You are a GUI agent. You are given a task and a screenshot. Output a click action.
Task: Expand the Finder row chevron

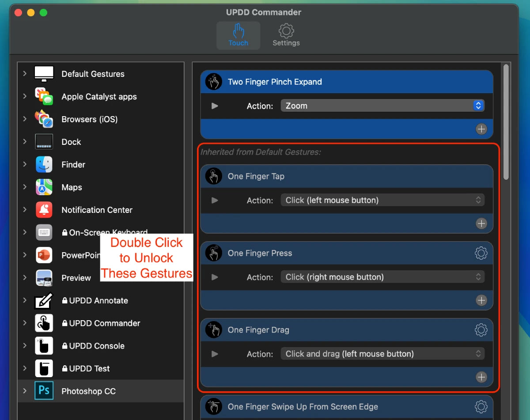click(x=25, y=164)
